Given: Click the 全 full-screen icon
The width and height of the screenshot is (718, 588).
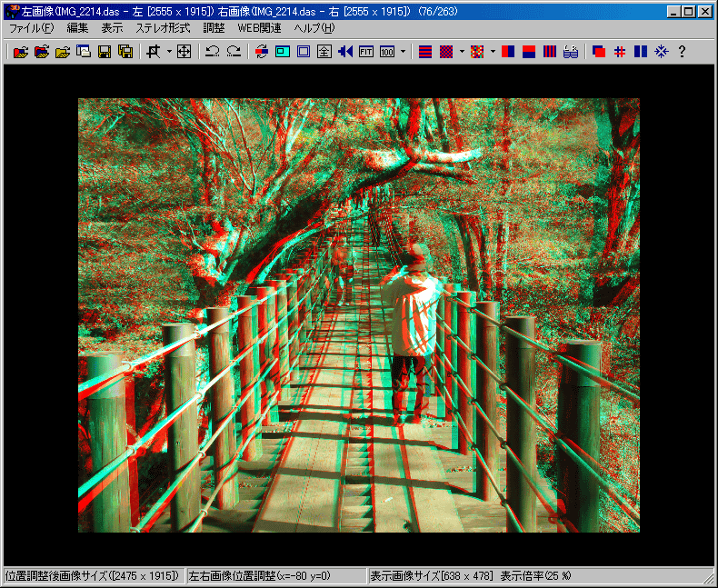Looking at the screenshot, I should 324,52.
